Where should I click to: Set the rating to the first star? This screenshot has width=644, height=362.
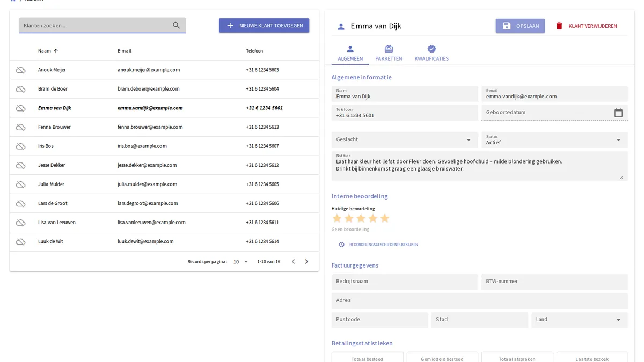(x=337, y=219)
